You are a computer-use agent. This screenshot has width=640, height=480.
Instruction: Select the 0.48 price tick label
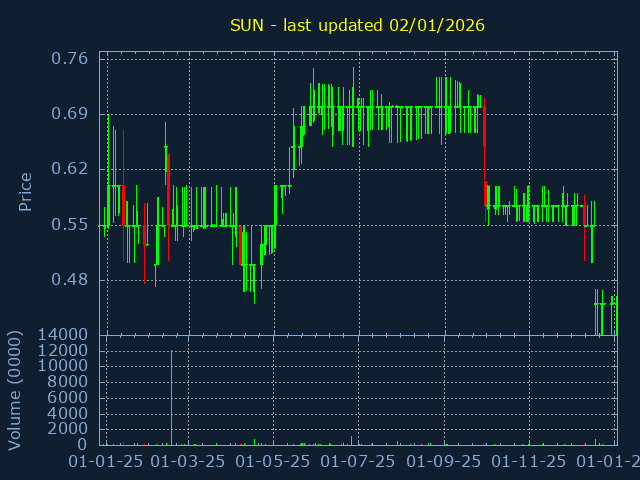point(69,280)
